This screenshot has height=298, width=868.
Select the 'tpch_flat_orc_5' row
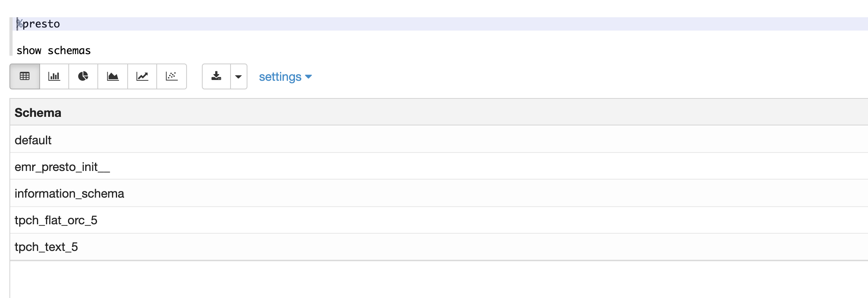pos(439,220)
